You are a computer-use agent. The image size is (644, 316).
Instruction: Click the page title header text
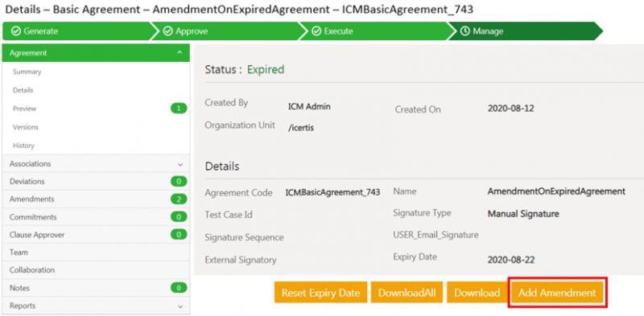239,10
